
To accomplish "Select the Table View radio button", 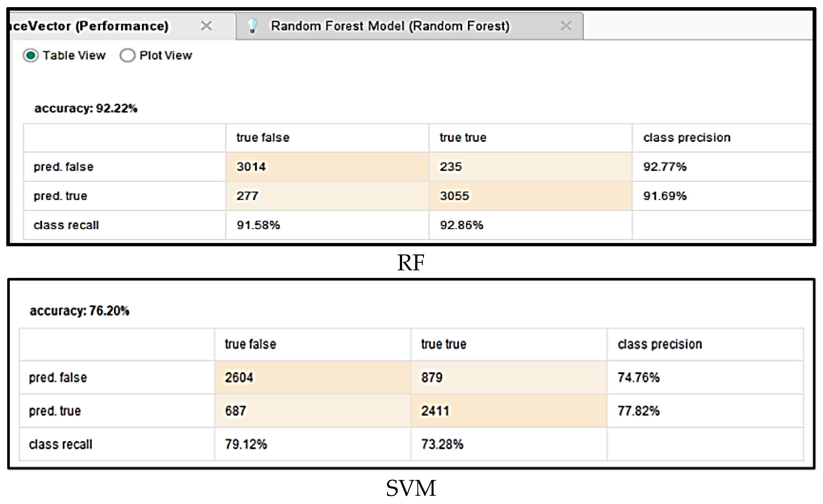I will [x=31, y=55].
